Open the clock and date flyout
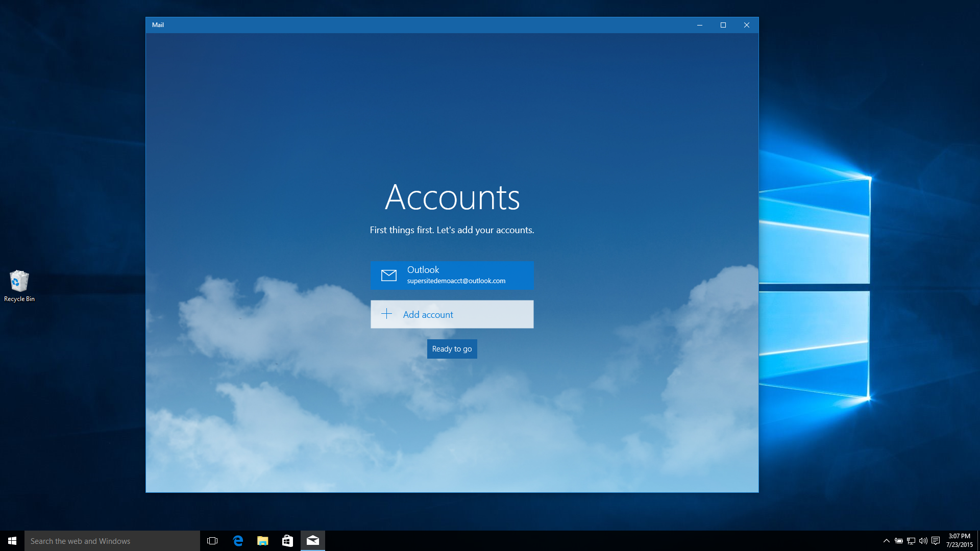 point(959,541)
